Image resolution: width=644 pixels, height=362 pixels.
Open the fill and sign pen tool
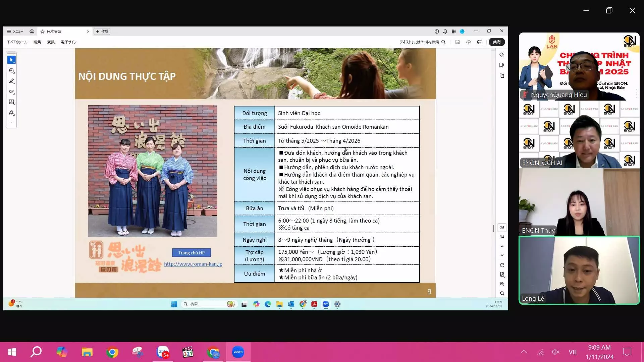point(11,113)
